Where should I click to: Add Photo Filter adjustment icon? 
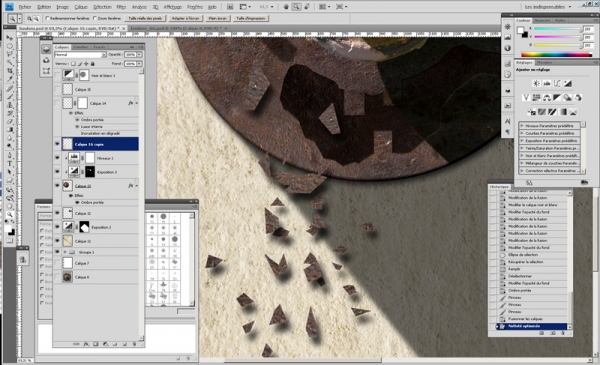tap(567, 98)
